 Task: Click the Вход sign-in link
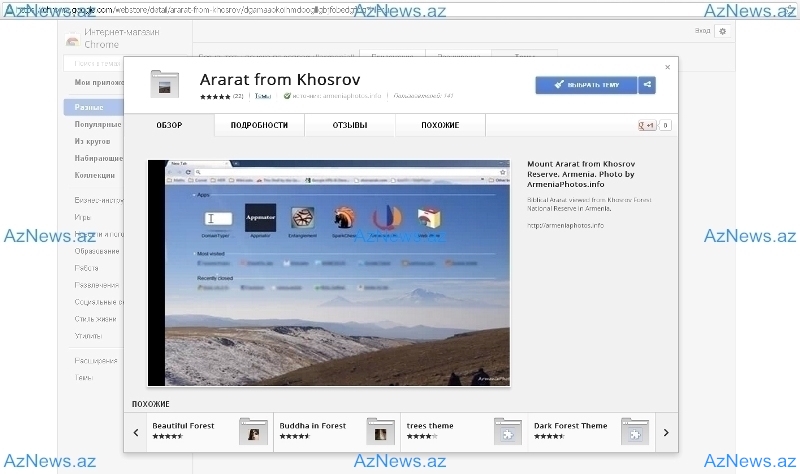pyautogui.click(x=703, y=31)
